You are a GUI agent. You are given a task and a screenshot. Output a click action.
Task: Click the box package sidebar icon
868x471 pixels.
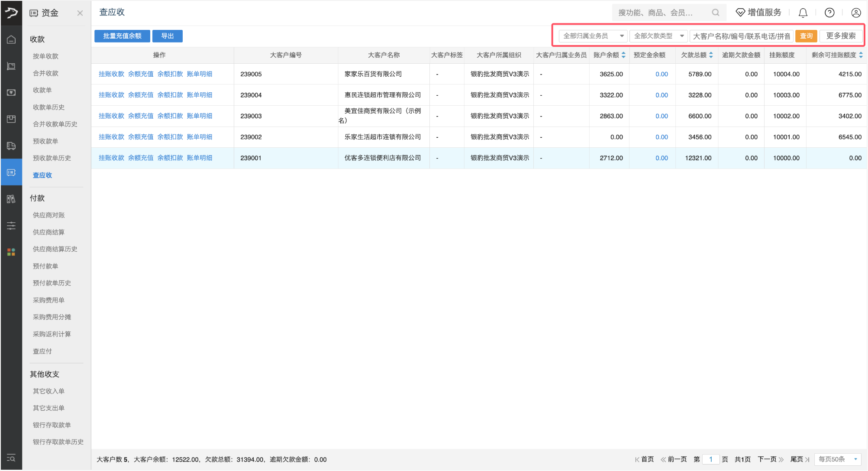tap(11, 119)
